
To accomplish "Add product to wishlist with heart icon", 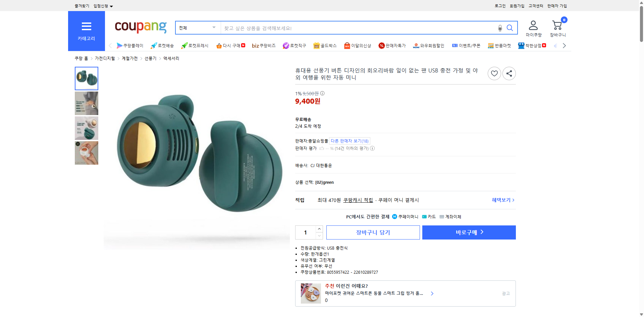I will 494,73.
